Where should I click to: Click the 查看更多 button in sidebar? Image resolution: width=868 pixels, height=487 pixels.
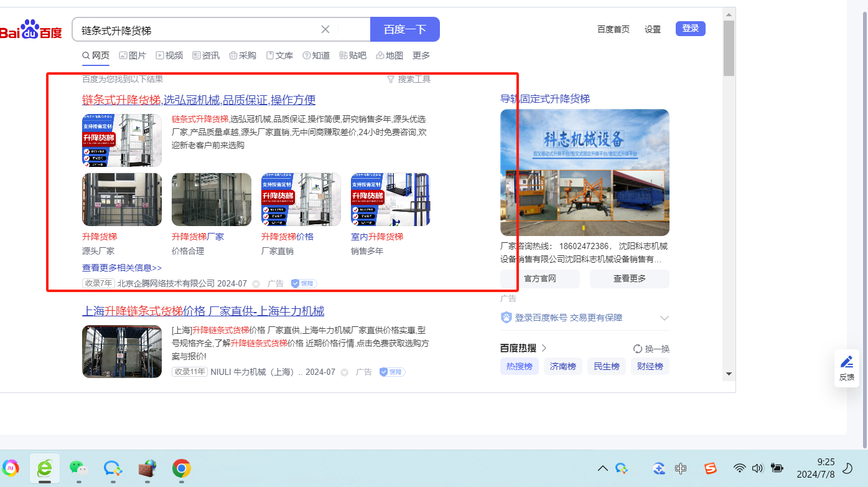point(630,278)
